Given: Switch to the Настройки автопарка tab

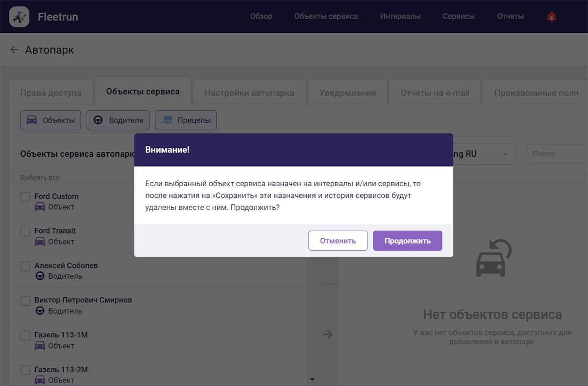Looking at the screenshot, I should point(249,93).
